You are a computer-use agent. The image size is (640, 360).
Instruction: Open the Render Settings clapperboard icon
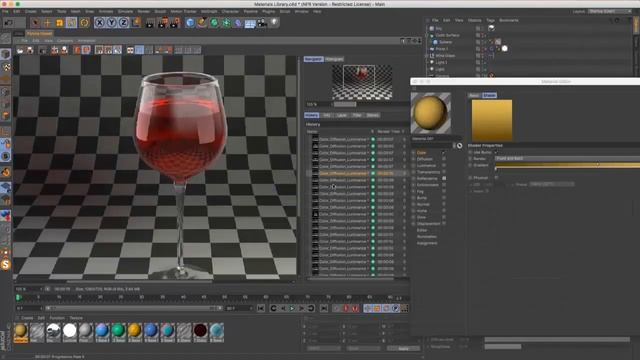(x=175, y=22)
